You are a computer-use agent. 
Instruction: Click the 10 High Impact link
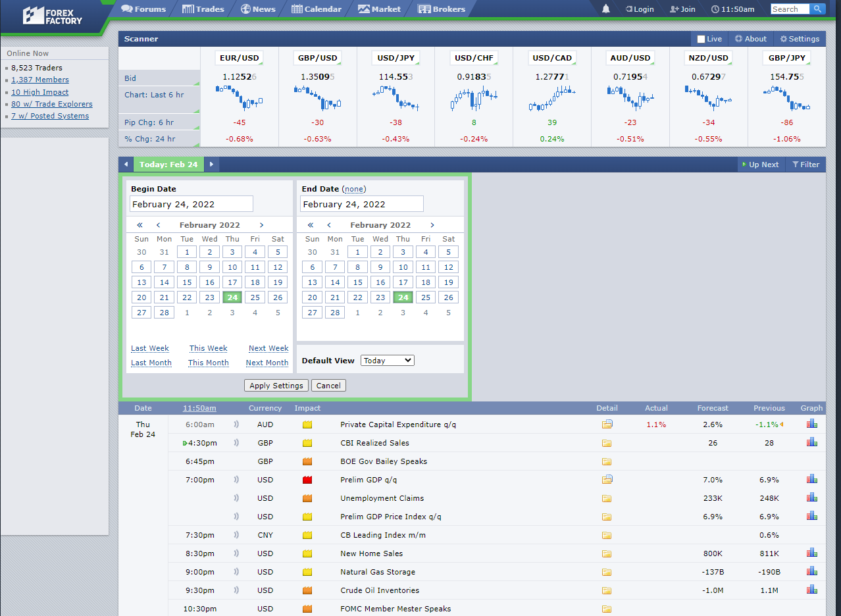coord(39,92)
